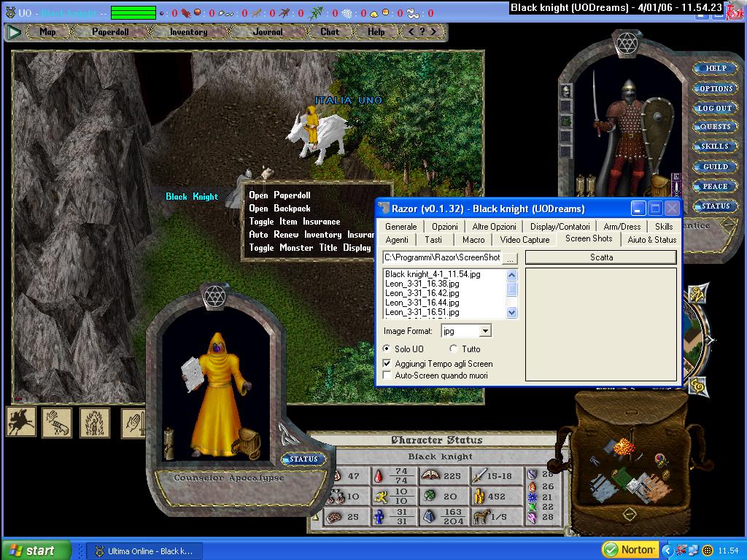Image resolution: width=747 pixels, height=560 pixels.
Task: Click the helmet slot in Black knight paperdoll
Action: coord(566,90)
